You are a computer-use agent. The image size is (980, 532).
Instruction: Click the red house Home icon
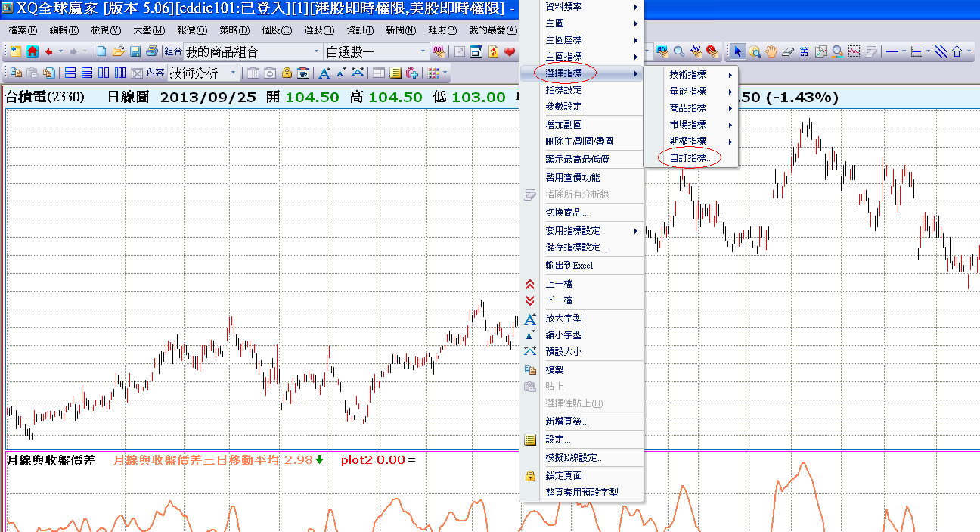32,51
